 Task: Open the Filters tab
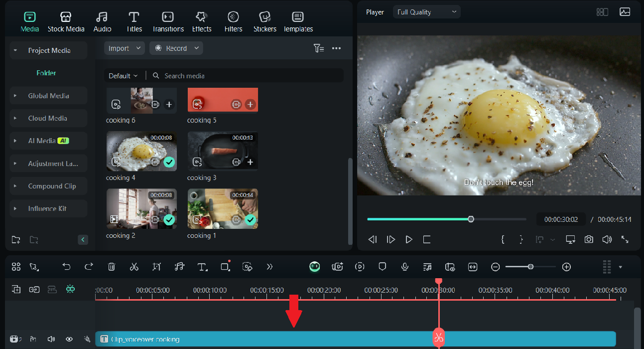(233, 22)
